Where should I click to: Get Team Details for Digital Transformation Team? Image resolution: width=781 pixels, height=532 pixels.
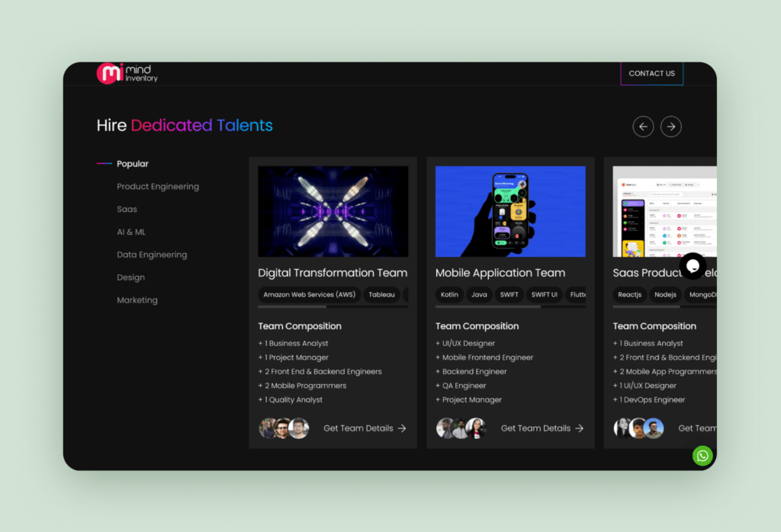click(x=365, y=428)
